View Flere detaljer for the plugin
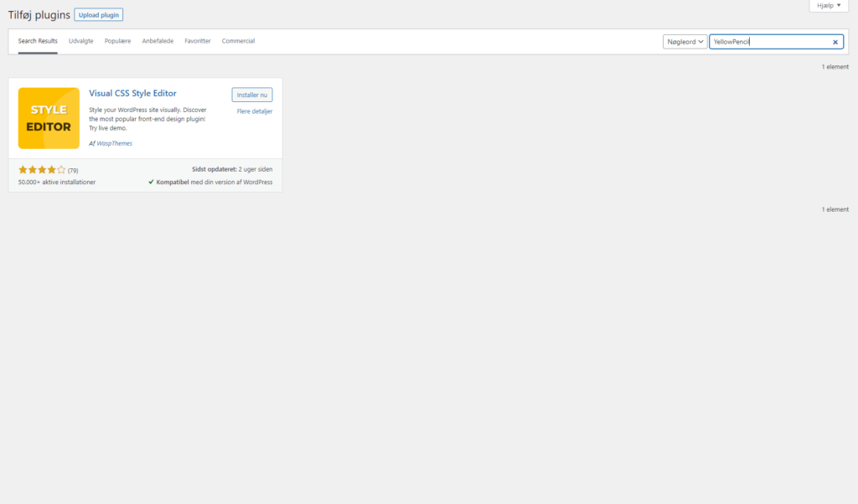 pyautogui.click(x=255, y=111)
